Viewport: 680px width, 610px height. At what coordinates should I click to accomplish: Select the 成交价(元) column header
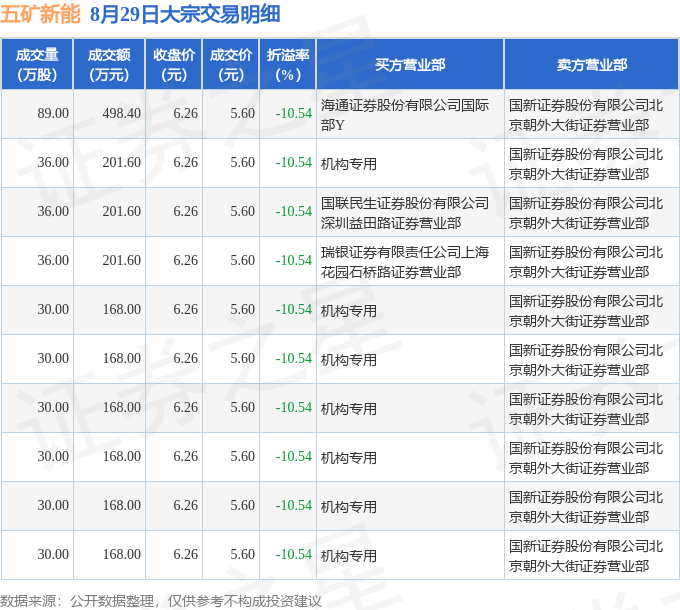tap(231, 65)
